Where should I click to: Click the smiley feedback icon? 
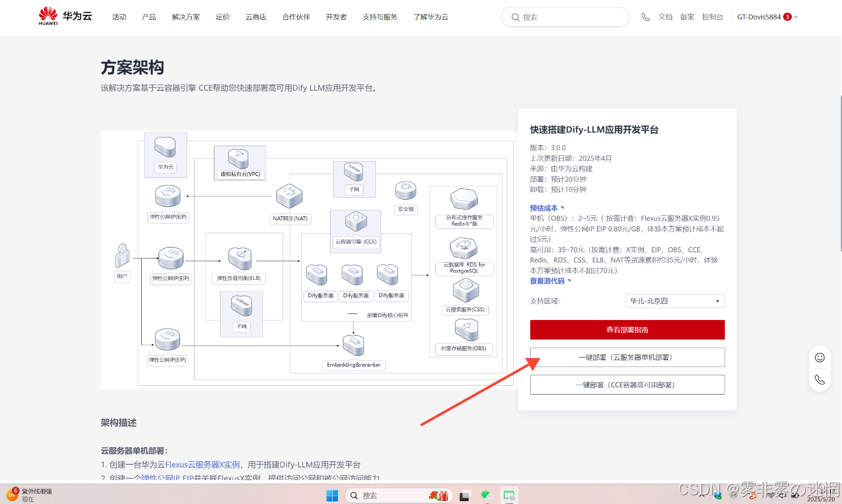(x=820, y=357)
